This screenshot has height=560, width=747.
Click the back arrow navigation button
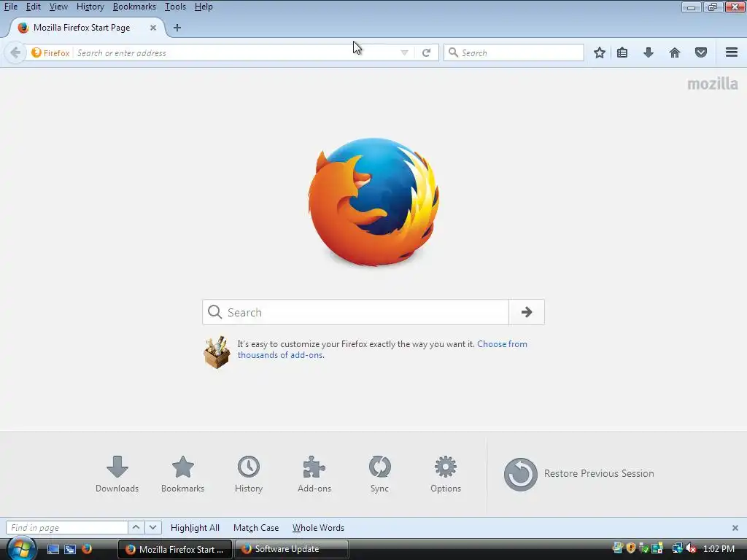pyautogui.click(x=15, y=52)
